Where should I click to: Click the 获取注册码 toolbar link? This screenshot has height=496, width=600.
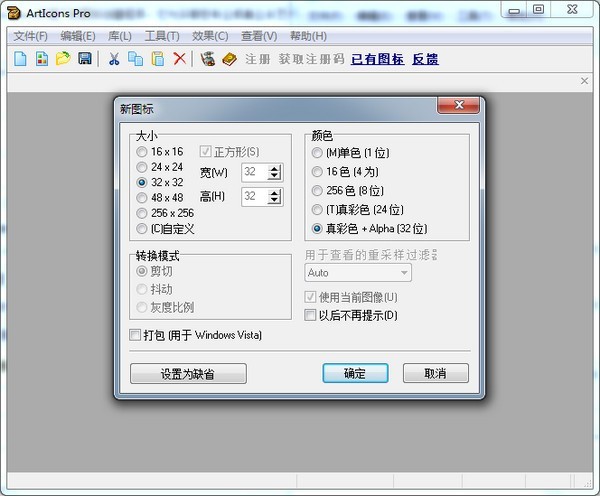pos(311,59)
